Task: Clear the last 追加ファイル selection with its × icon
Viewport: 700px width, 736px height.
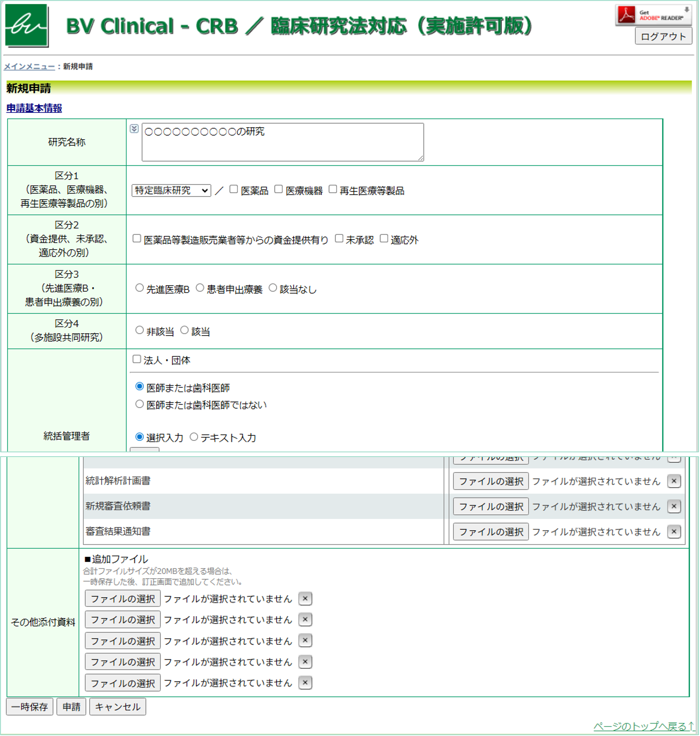Action: click(x=305, y=683)
